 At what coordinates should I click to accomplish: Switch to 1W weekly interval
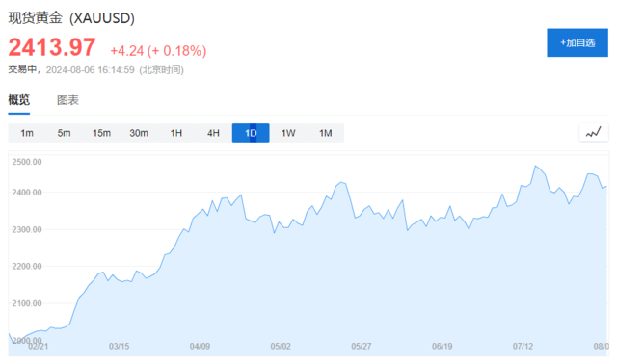click(288, 133)
